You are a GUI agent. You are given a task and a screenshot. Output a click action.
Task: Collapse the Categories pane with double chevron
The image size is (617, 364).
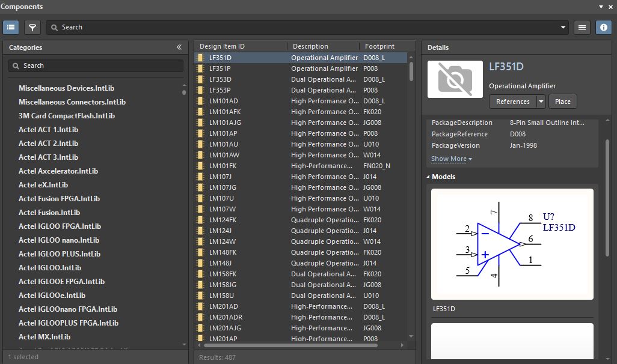[x=179, y=47]
